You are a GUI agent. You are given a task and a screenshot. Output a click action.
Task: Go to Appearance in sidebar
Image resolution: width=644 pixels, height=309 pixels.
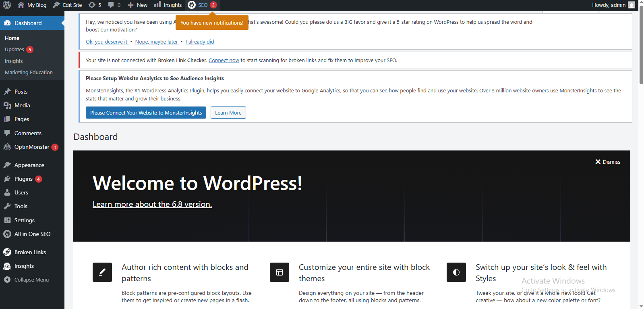[x=29, y=165]
